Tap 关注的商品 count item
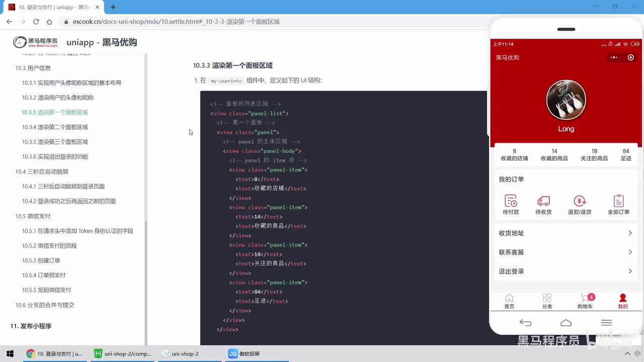Screen dimensions: 644x362 click(594, 155)
